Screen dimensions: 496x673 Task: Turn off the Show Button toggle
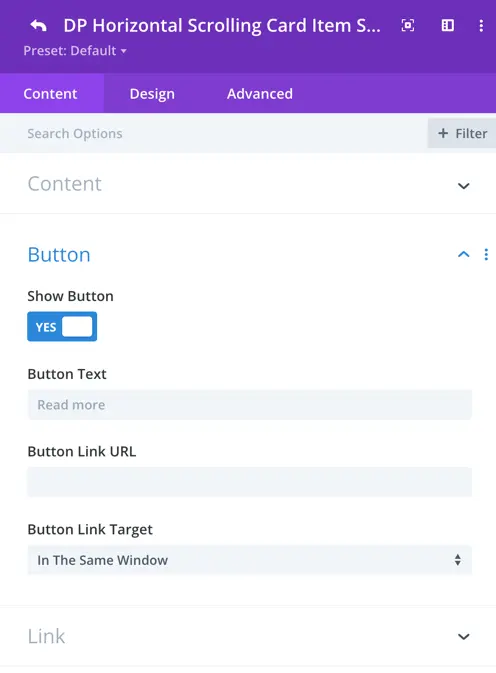[x=62, y=327]
